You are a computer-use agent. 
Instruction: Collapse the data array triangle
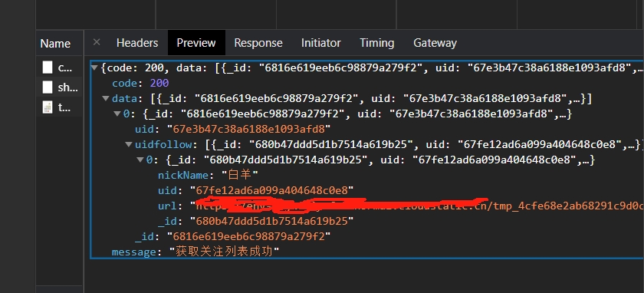(106, 99)
